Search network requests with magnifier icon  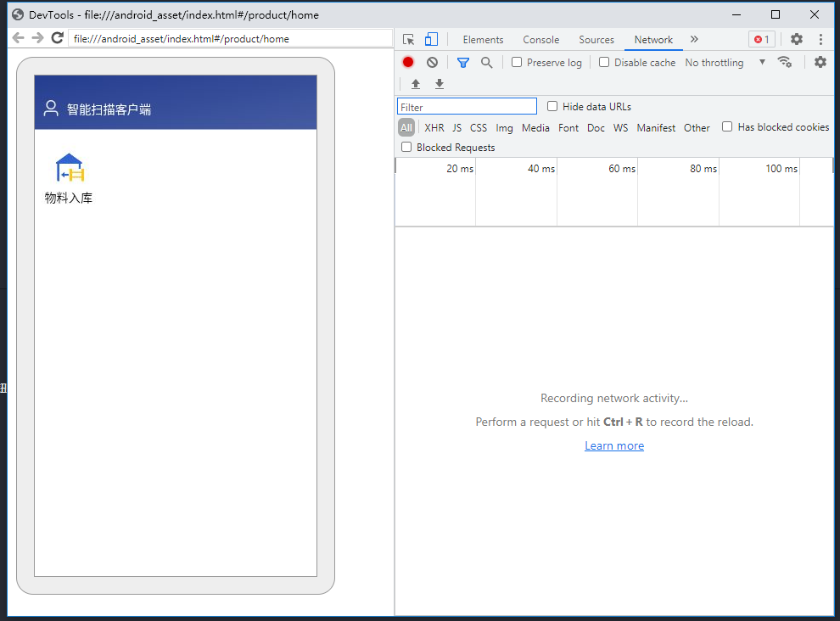pyautogui.click(x=486, y=62)
